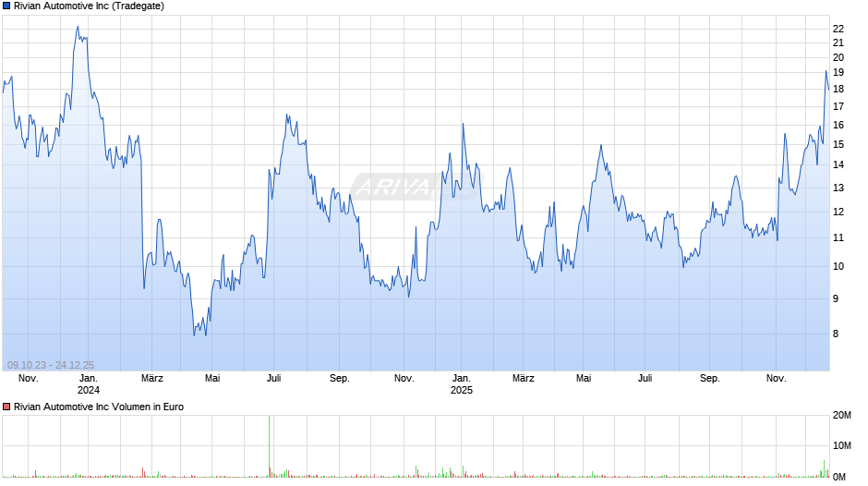Click the price axis label 11
This screenshot has width=868, height=486.
pos(838,237)
